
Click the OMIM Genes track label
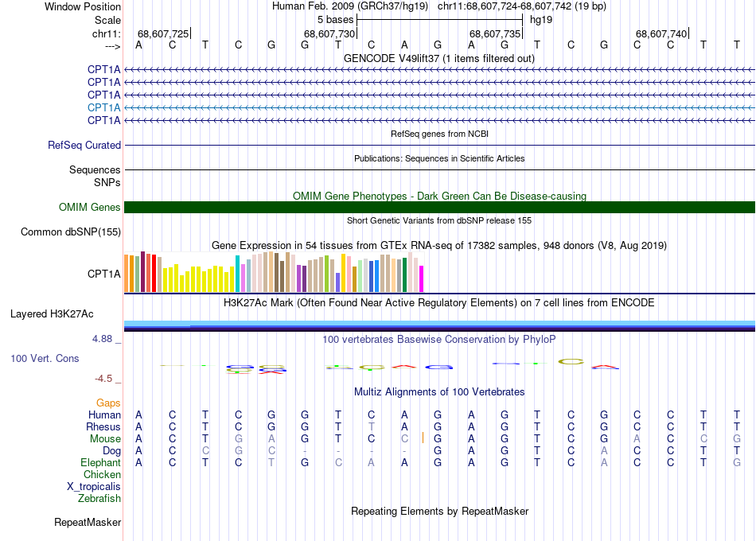click(90, 208)
